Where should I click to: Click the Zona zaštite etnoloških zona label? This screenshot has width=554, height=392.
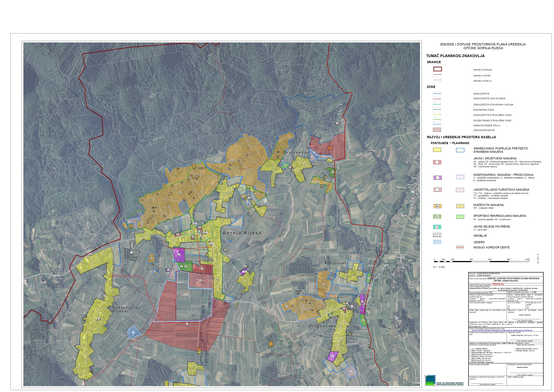(492, 115)
